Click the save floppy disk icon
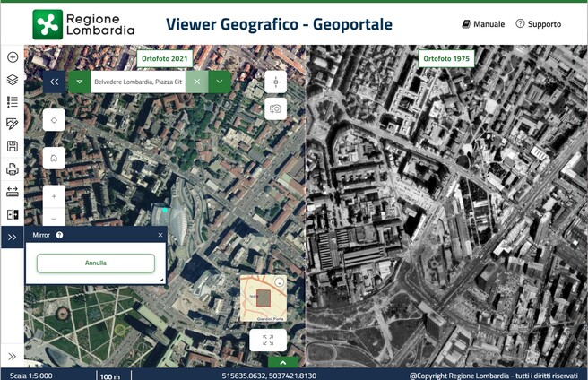The width and height of the screenshot is (588, 380). (x=13, y=146)
